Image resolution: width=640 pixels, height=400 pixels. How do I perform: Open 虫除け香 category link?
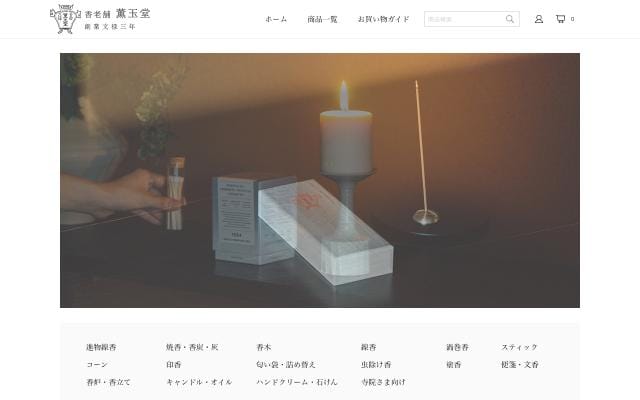(x=376, y=364)
